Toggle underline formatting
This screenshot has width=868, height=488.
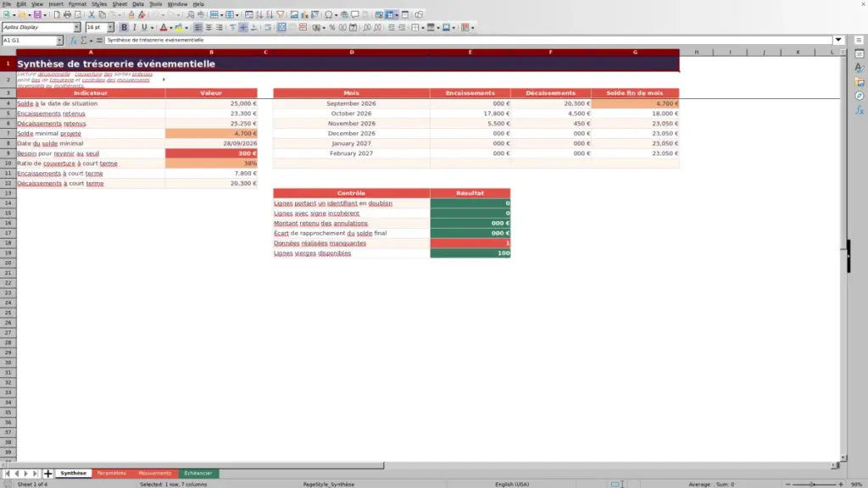coord(144,27)
